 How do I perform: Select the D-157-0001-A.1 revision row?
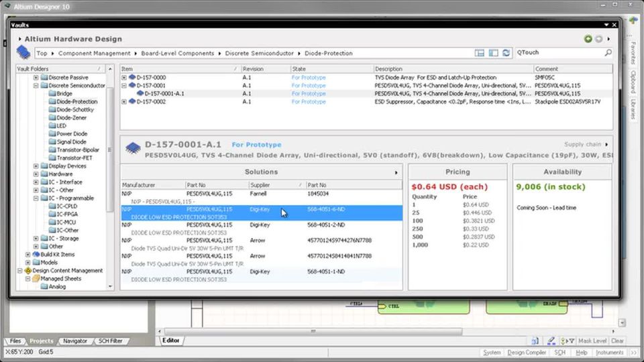coord(366,94)
